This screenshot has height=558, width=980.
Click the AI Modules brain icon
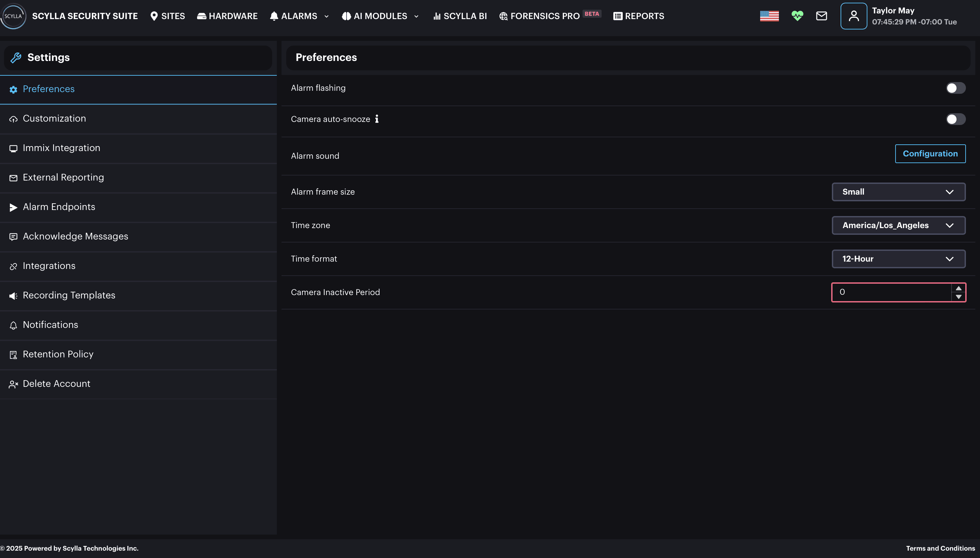point(346,16)
